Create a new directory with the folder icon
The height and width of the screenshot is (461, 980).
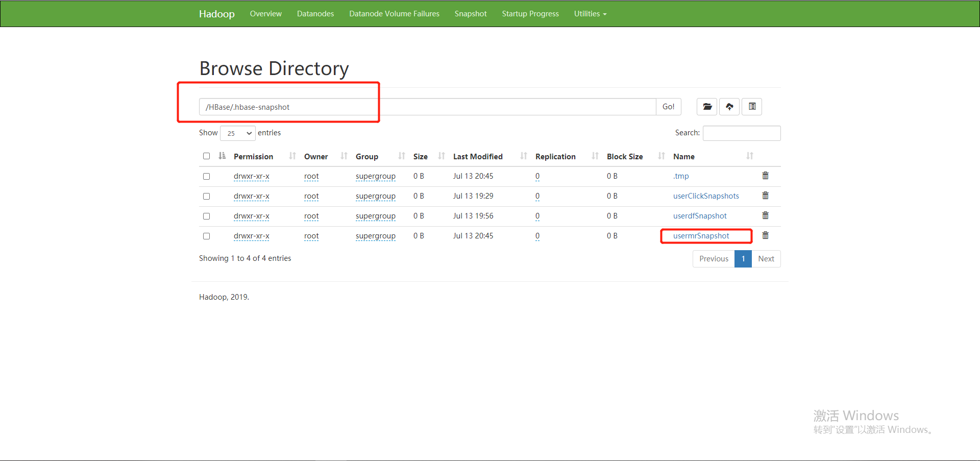point(707,107)
